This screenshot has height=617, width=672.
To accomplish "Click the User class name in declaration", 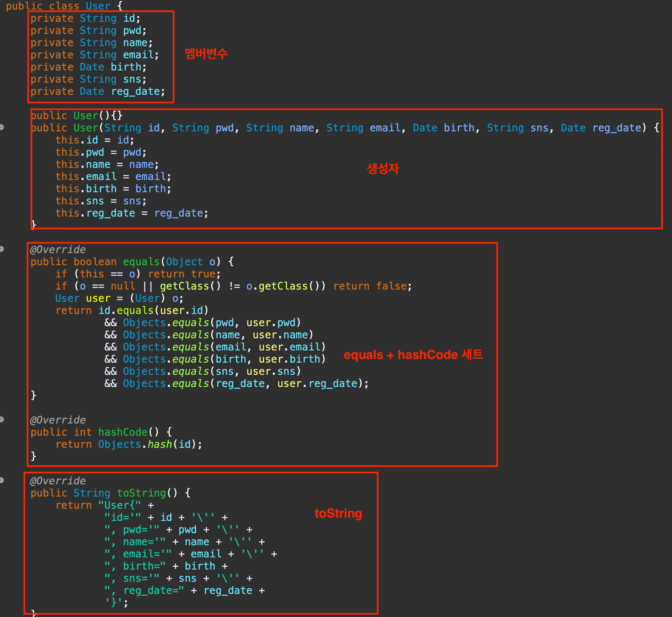I will (x=98, y=6).
